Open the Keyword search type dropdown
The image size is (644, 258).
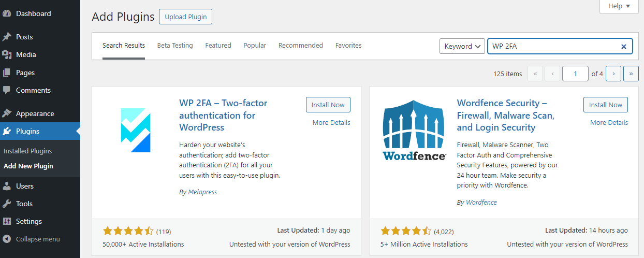click(x=462, y=46)
